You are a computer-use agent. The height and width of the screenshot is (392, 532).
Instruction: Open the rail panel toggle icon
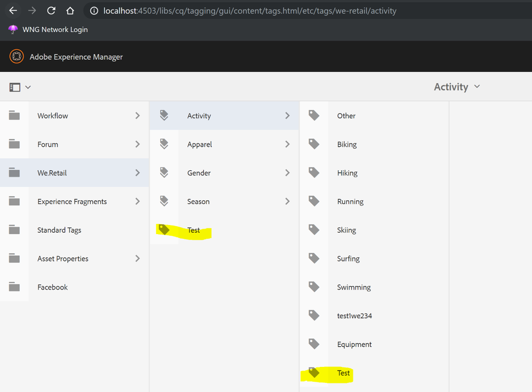15,87
